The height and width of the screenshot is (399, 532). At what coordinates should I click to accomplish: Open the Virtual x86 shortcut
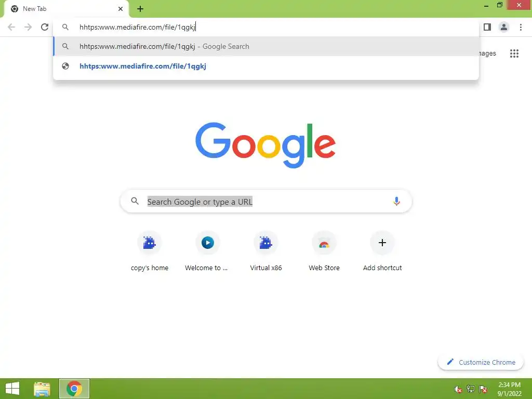tap(265, 251)
